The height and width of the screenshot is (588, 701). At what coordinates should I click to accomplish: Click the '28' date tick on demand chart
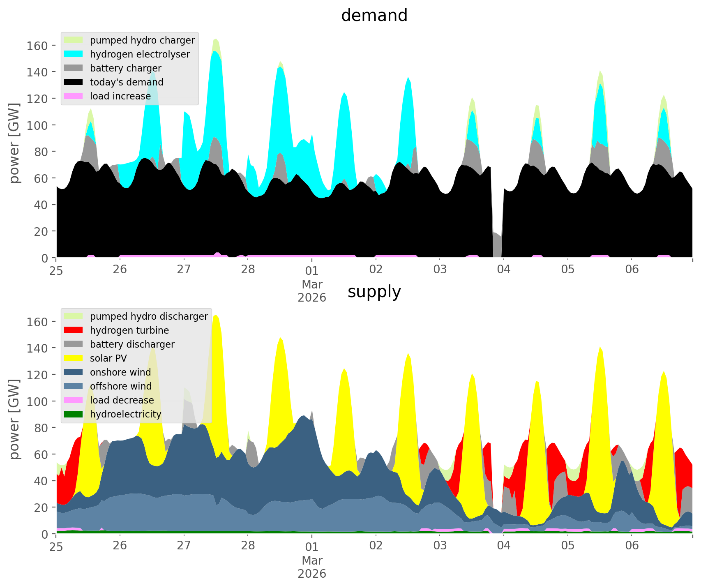pos(248,270)
